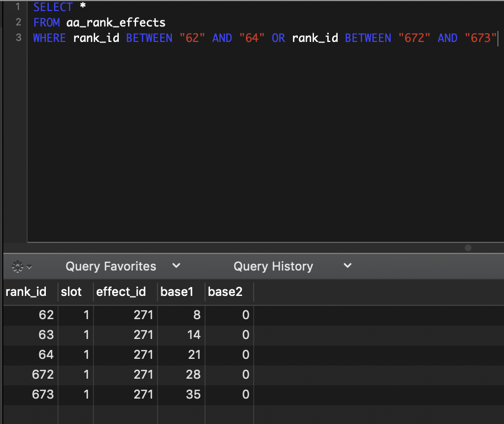Click the base1 value 8 cell

pyautogui.click(x=197, y=315)
